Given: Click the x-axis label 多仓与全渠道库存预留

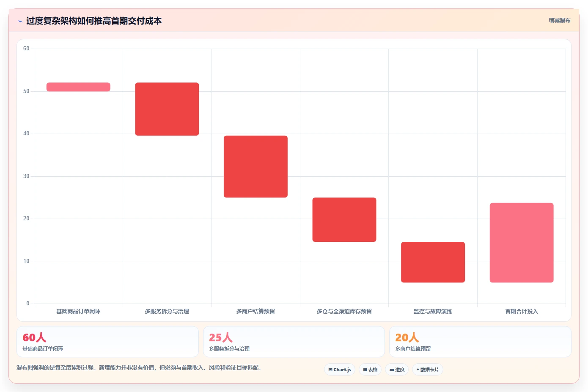Looking at the screenshot, I should tap(344, 311).
